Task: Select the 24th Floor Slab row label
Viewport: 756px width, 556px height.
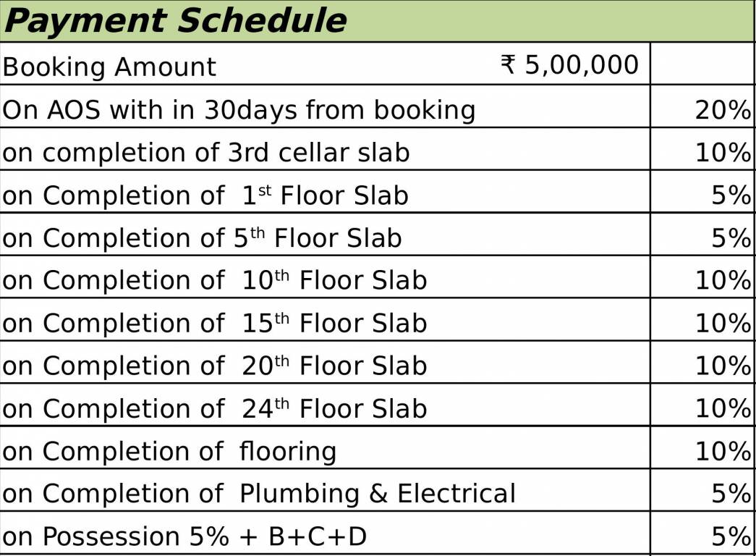Action: coord(214,409)
